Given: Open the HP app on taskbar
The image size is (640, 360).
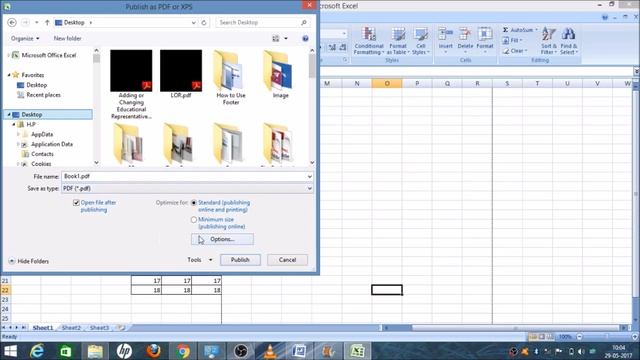Looking at the screenshot, I should coord(124,351).
